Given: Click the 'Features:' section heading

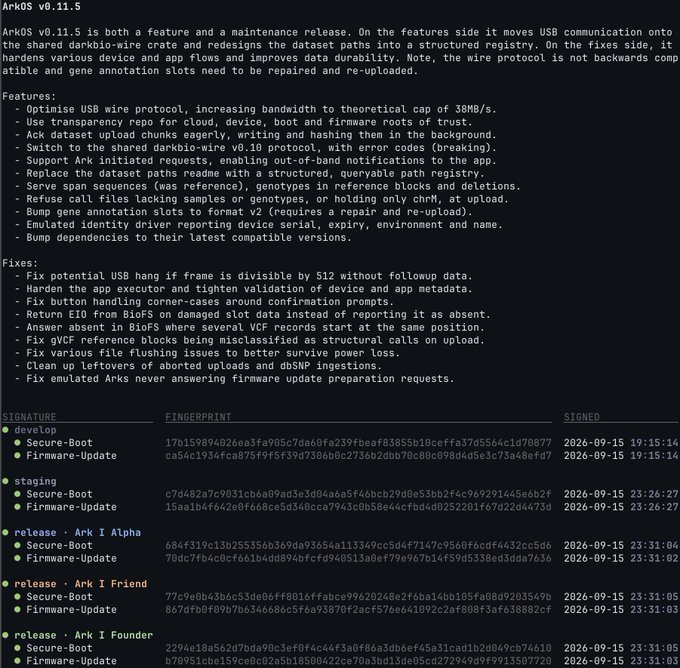Looking at the screenshot, I should click(29, 96).
